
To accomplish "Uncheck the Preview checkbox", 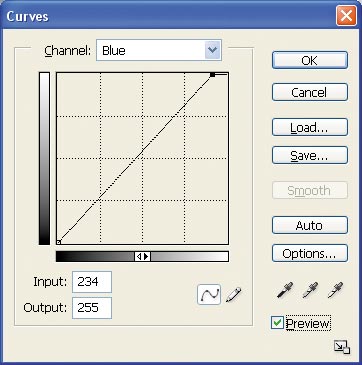I will coord(277,323).
